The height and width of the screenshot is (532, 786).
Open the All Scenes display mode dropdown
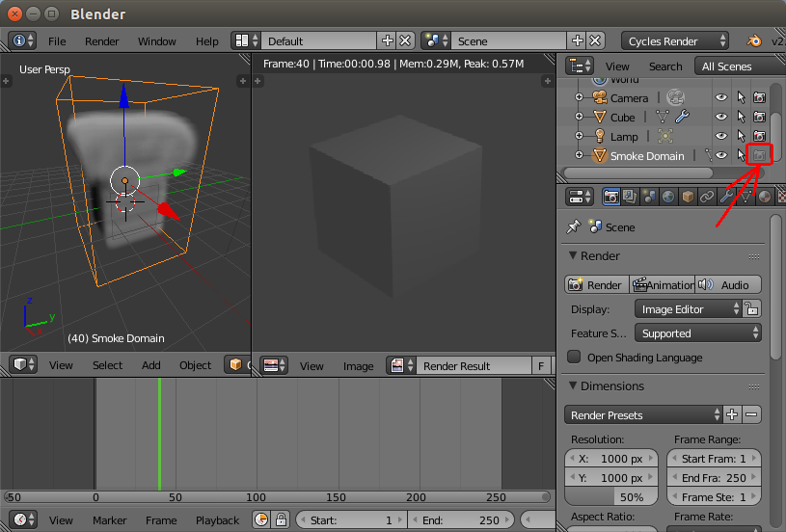(x=740, y=66)
